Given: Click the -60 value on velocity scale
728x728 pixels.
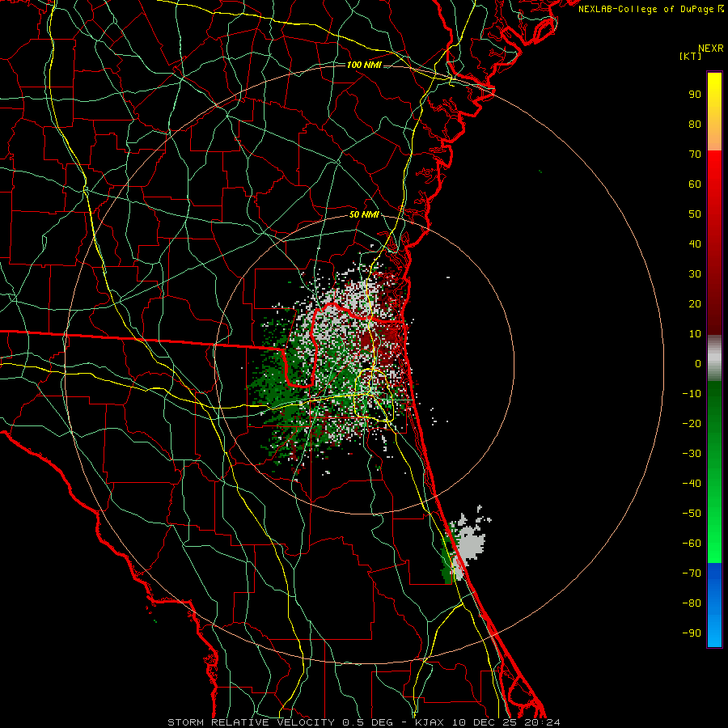Looking at the screenshot, I should pyautogui.click(x=692, y=544).
